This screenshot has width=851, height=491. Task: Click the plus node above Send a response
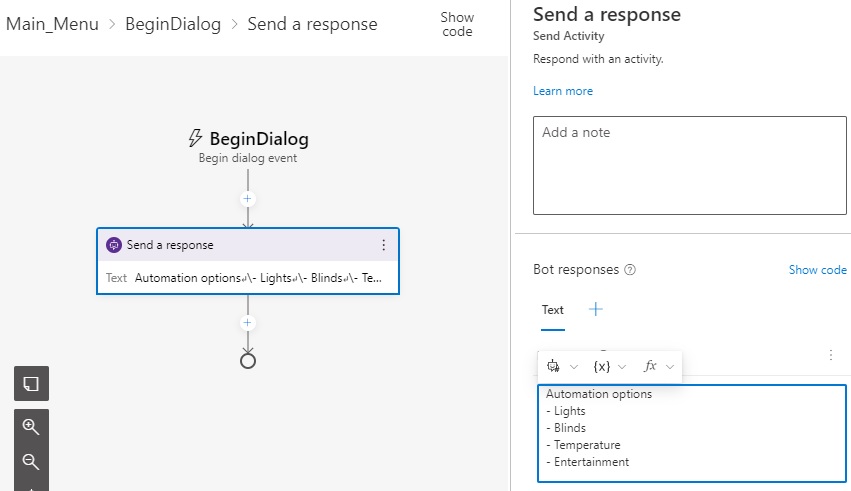tap(248, 199)
